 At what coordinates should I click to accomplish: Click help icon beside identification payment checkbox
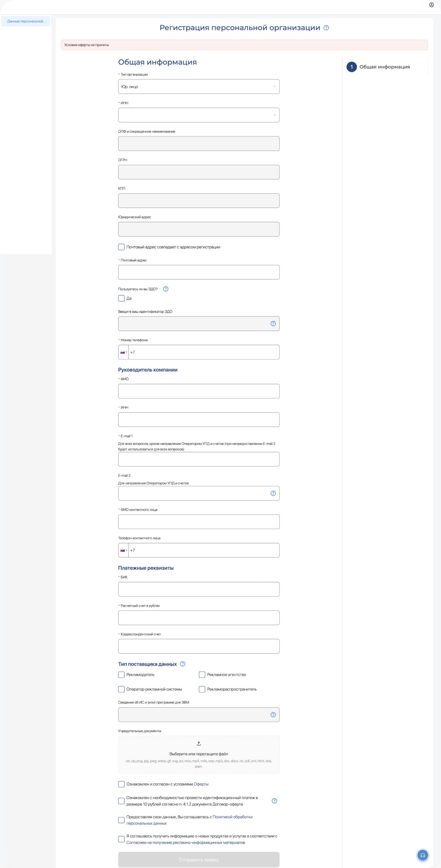[x=274, y=801]
